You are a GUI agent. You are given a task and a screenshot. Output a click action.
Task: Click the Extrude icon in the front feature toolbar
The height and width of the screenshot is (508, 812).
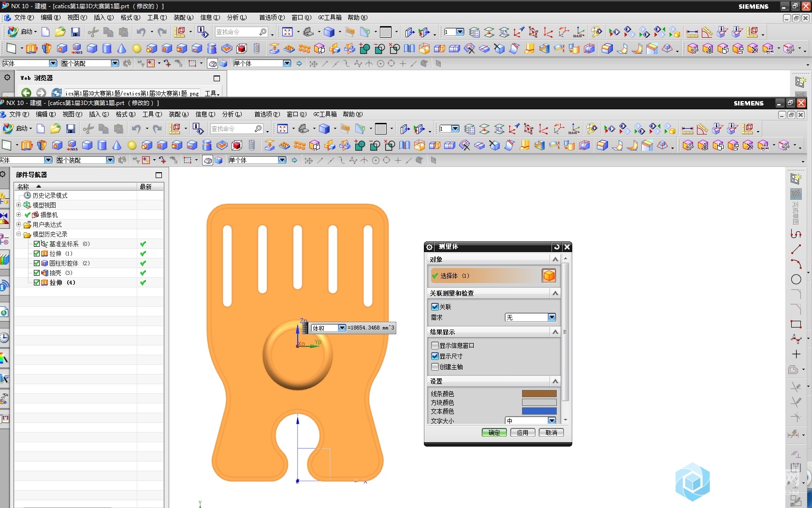27,145
